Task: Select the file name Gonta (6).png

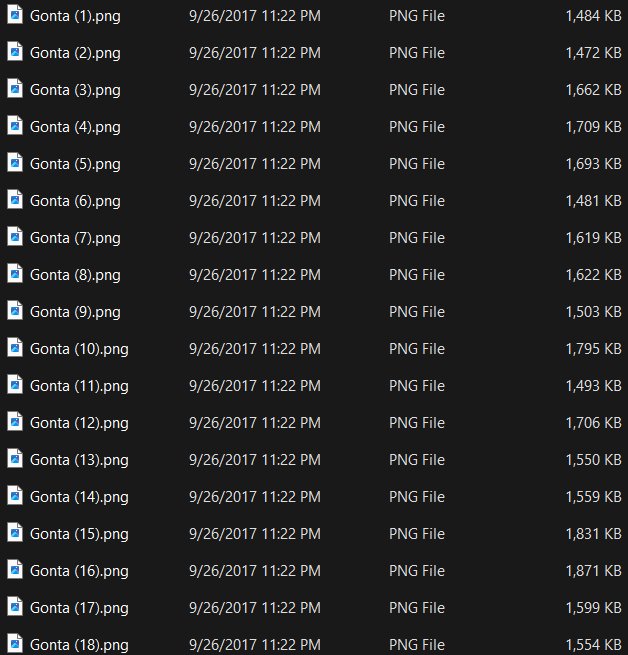Action: 75,201
